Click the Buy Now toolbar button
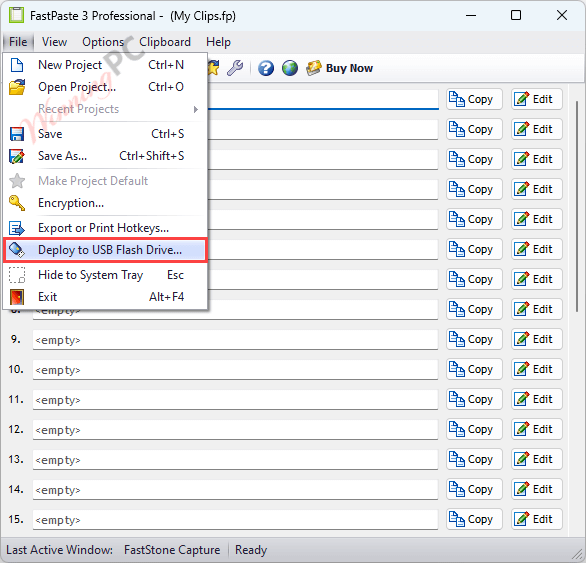The image size is (586, 563). tap(340, 68)
